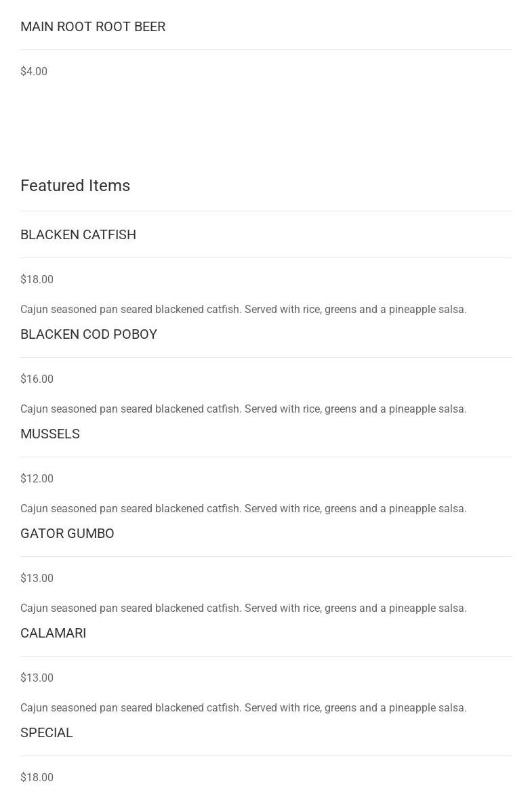Click the Featured Items section heading
Screen dimensions: 532x788
pos(75,186)
